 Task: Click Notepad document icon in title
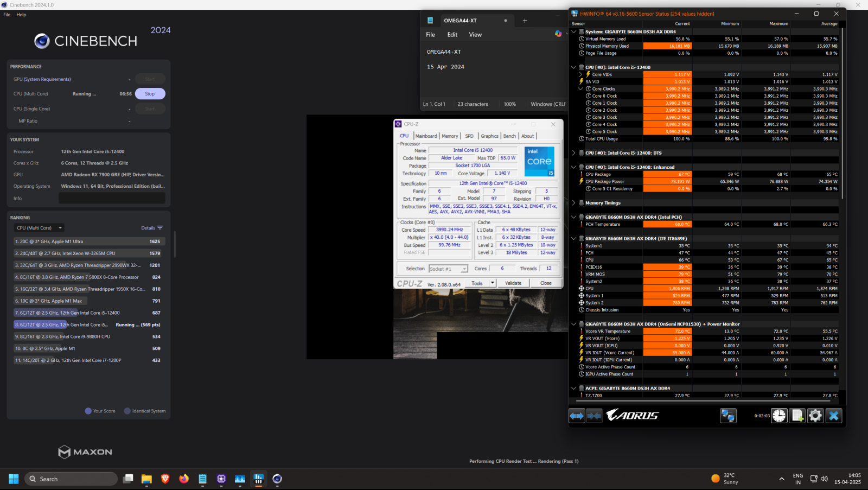pos(430,21)
